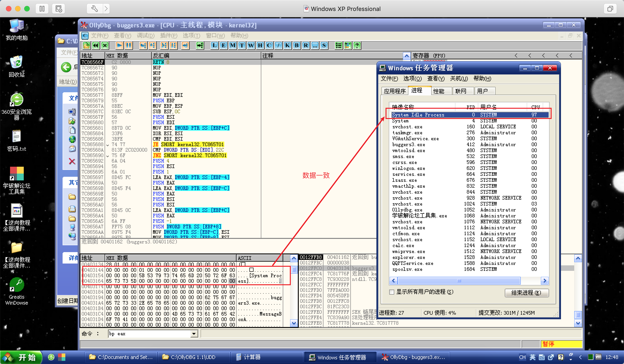Click the Step into toolbar icon

pos(143,45)
